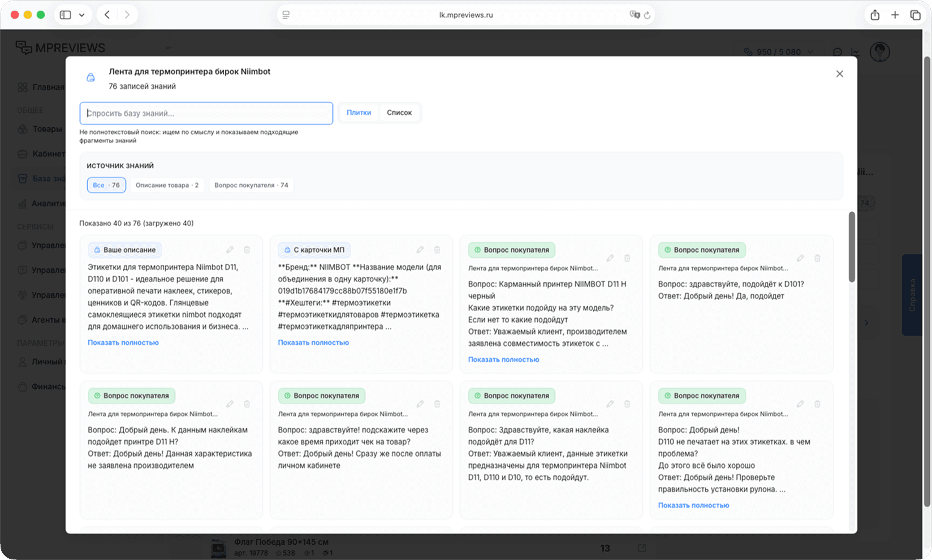Close the knowledge base dialog
Screen dimensions: 932x560
pos(840,74)
